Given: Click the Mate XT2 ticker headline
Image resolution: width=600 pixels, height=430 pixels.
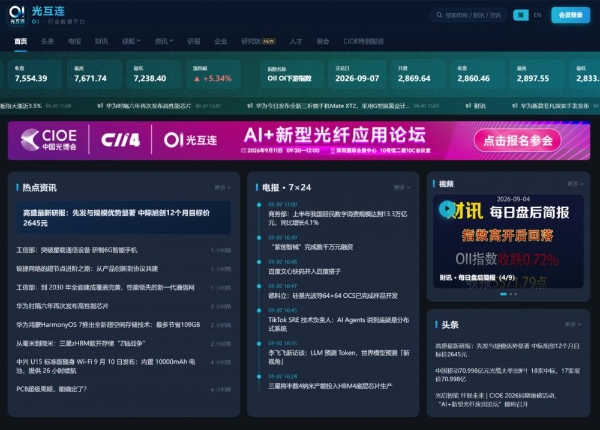Looking at the screenshot, I should pyautogui.click(x=333, y=106).
